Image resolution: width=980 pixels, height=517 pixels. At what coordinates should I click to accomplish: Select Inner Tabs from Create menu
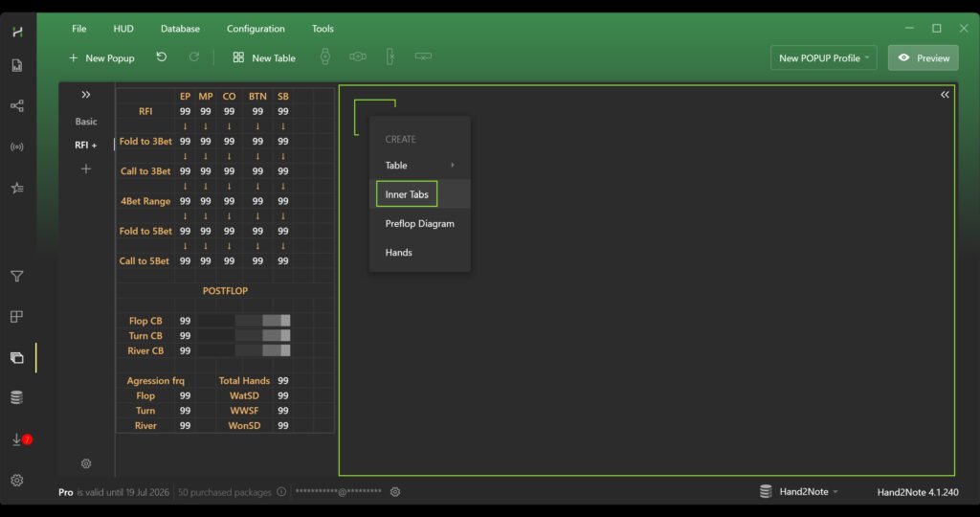click(407, 194)
